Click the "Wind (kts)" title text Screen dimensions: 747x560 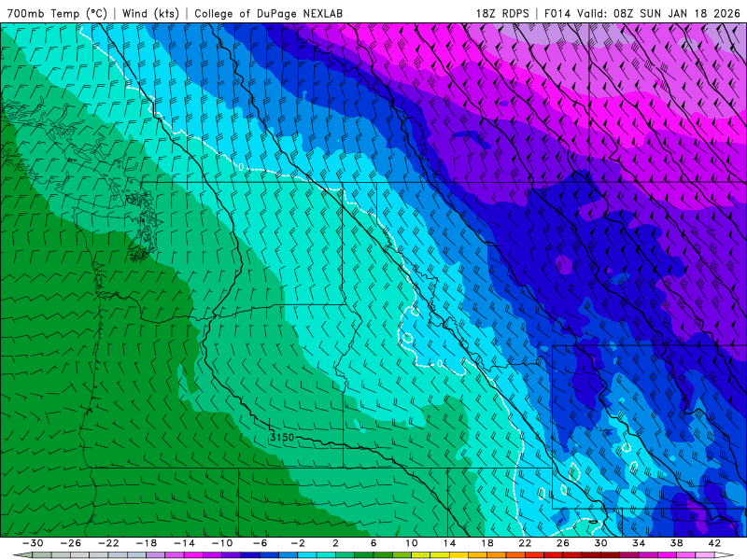click(x=150, y=14)
